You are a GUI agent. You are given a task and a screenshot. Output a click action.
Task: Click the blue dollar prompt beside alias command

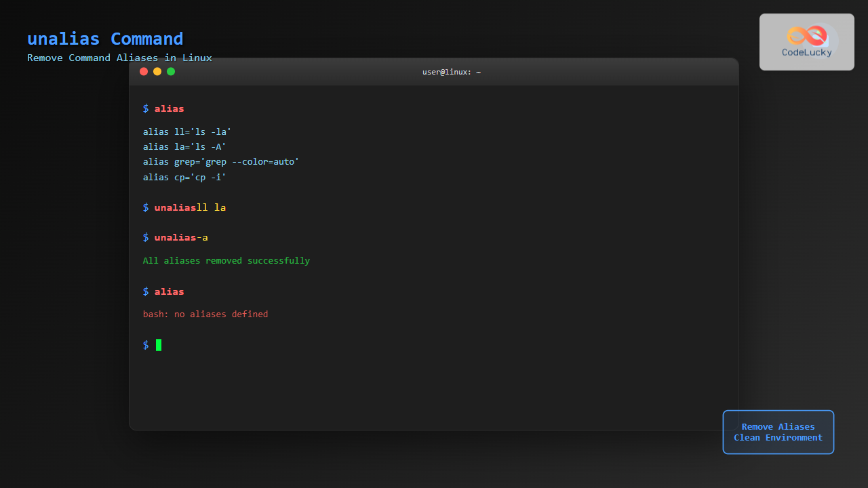145,108
